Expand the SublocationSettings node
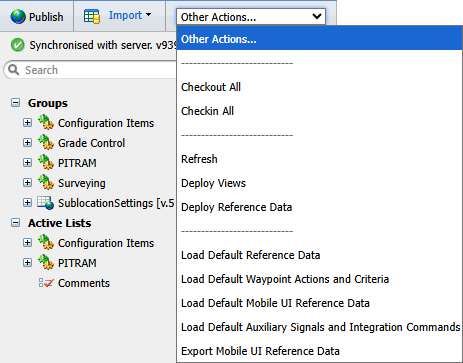 pyautogui.click(x=27, y=202)
